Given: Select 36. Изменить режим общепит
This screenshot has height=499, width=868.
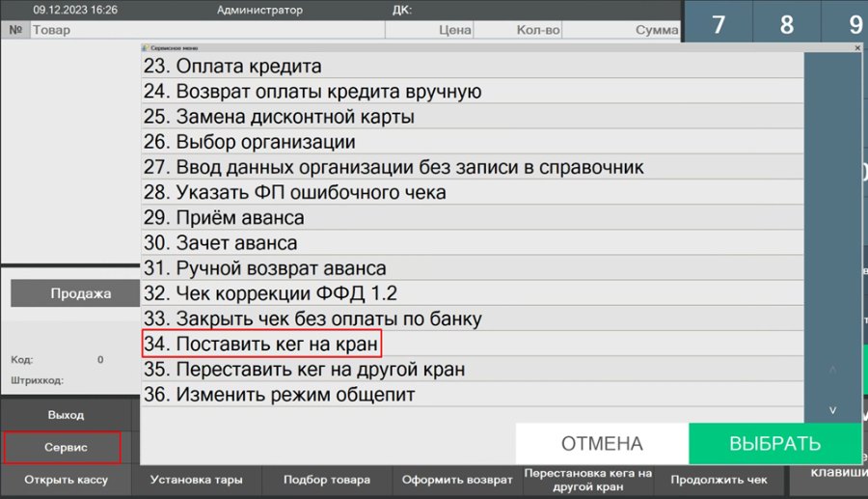Looking at the screenshot, I should 473,395.
